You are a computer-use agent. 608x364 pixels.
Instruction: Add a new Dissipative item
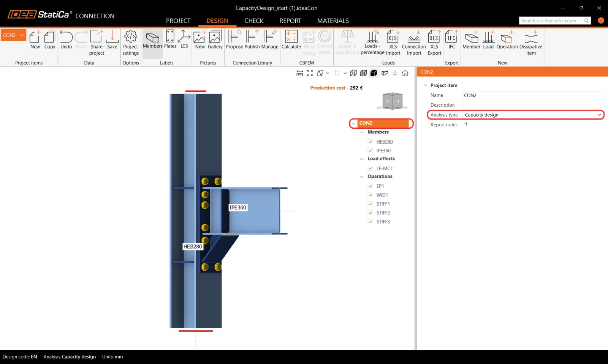pos(531,43)
